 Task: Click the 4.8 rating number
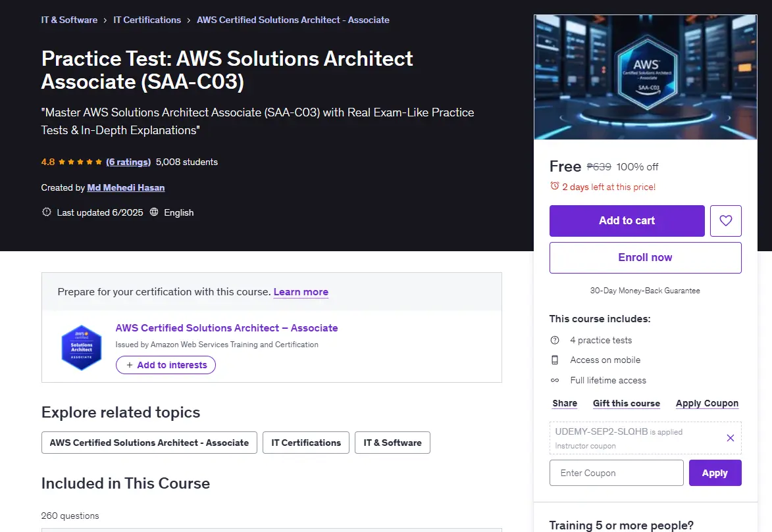point(48,162)
